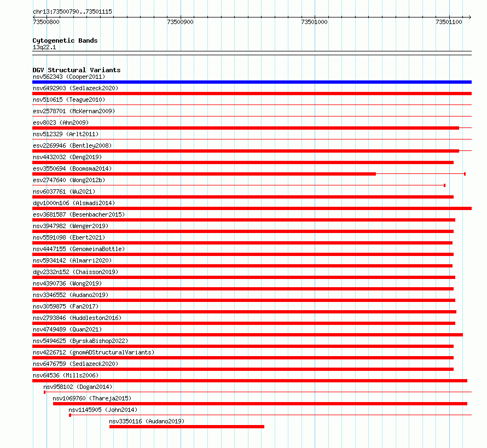Select esv8023 (Ahn2009) label

61,123
